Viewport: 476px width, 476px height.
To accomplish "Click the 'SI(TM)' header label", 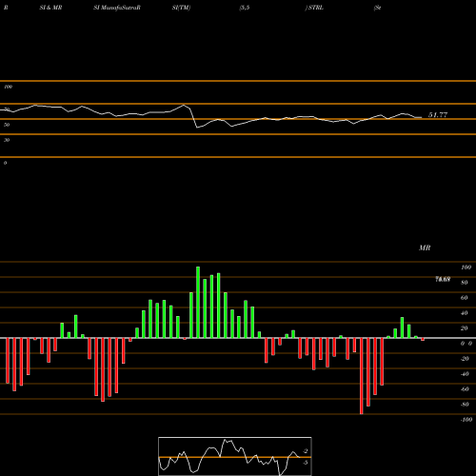I will pos(181,8).
